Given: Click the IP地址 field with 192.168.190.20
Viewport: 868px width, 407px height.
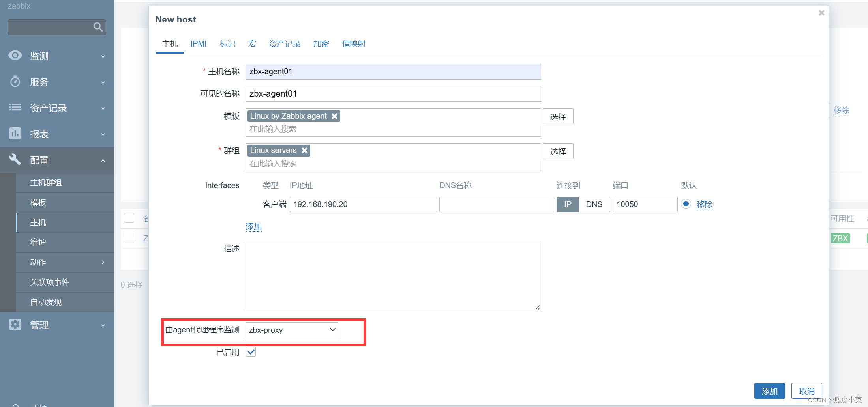Looking at the screenshot, I should tap(363, 204).
